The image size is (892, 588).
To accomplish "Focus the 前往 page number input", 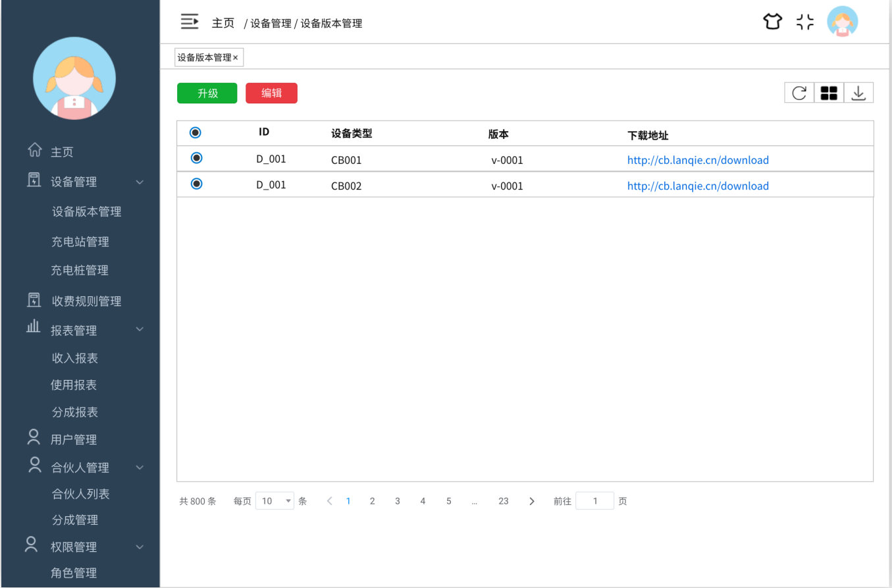I will coord(595,501).
